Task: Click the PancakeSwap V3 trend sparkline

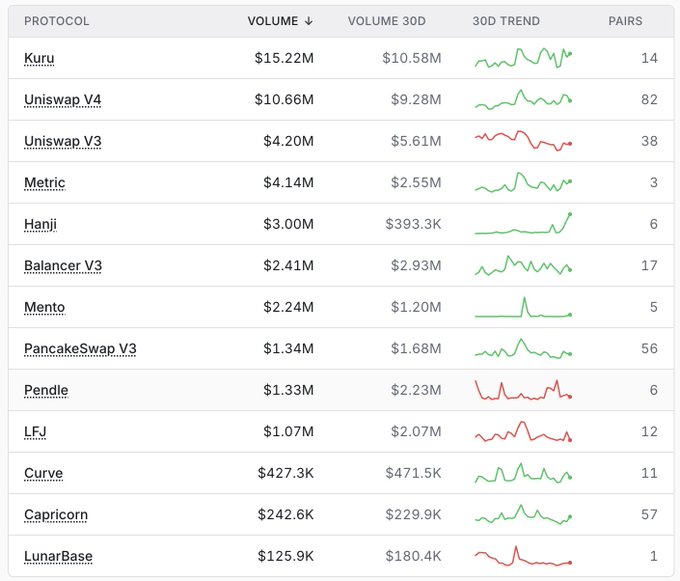Action: [x=523, y=348]
